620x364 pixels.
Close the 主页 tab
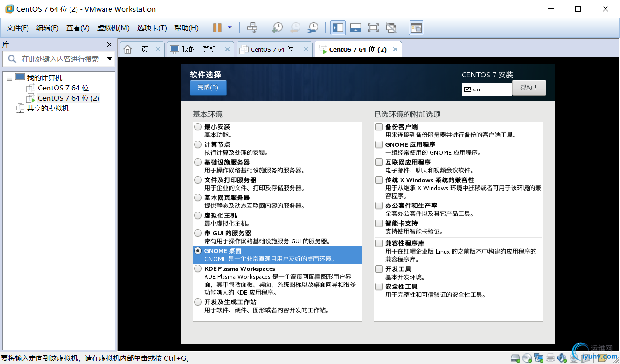(x=158, y=49)
